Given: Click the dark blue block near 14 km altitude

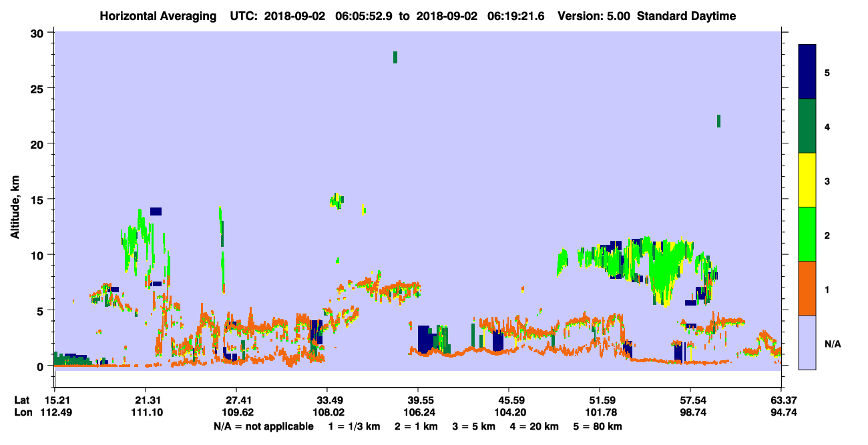Looking at the screenshot, I should (x=156, y=211).
